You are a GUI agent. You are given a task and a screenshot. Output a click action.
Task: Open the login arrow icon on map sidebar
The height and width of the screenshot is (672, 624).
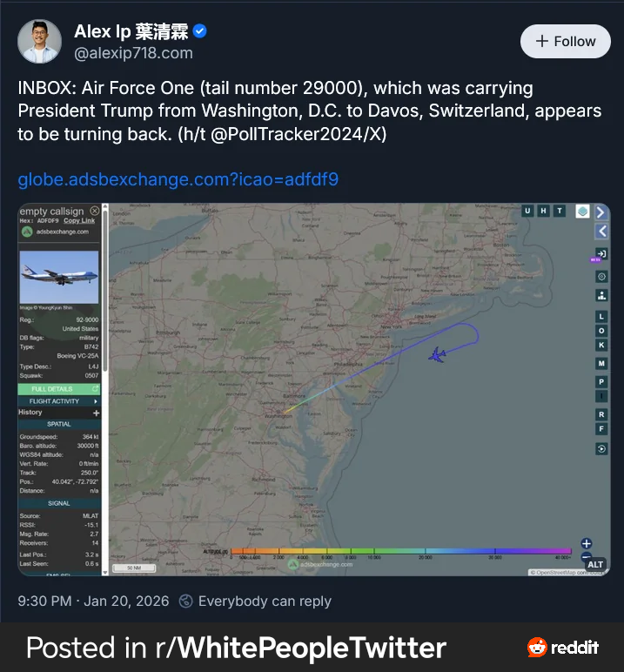(x=601, y=253)
